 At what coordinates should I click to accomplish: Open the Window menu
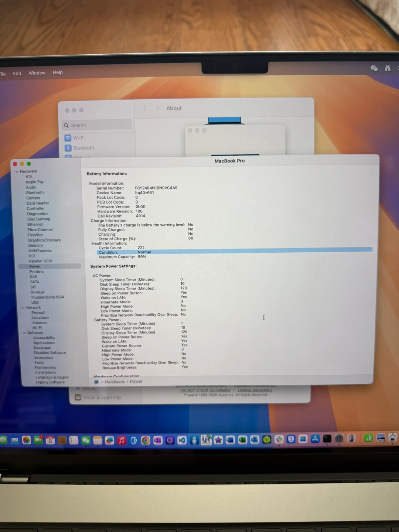click(x=37, y=73)
